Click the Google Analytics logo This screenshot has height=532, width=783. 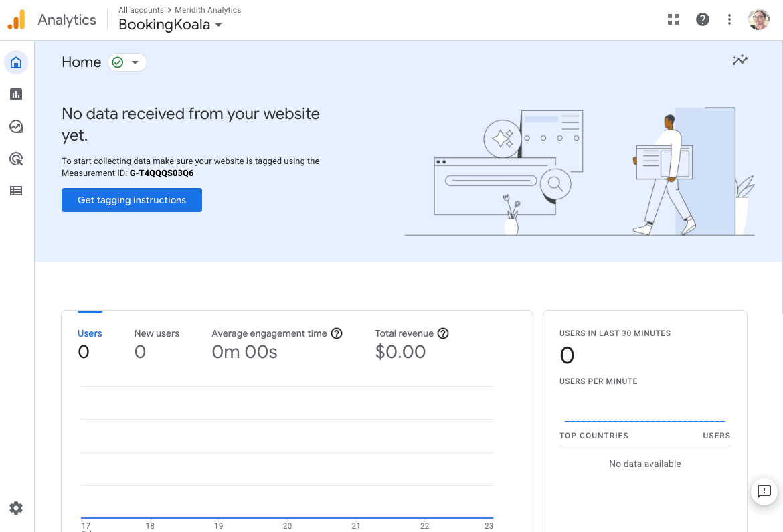pos(17,20)
